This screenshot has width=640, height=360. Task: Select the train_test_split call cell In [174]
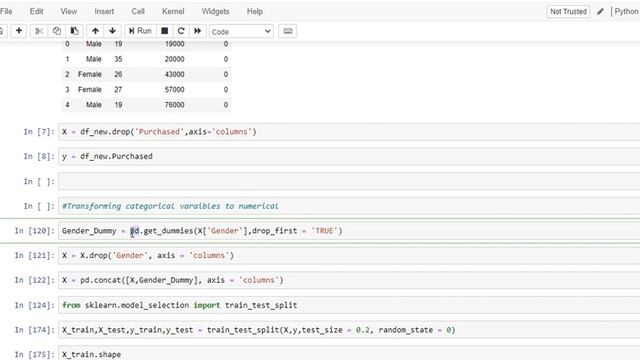[x=349, y=330]
